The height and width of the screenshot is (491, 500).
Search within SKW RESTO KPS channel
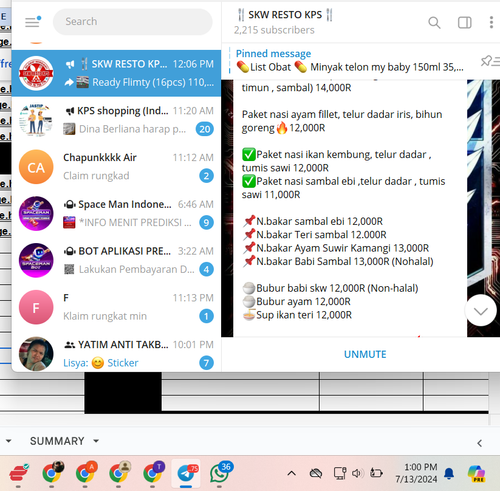(x=434, y=22)
